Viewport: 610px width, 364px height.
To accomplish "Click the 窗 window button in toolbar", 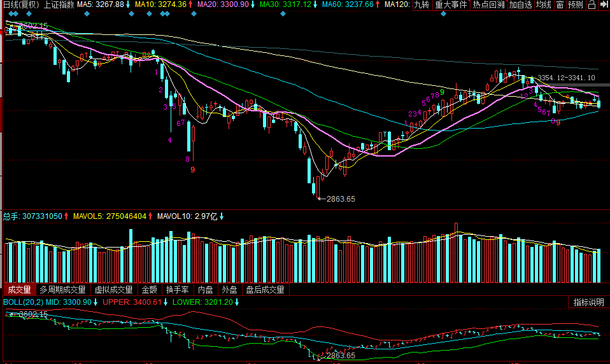I will coord(559,5).
